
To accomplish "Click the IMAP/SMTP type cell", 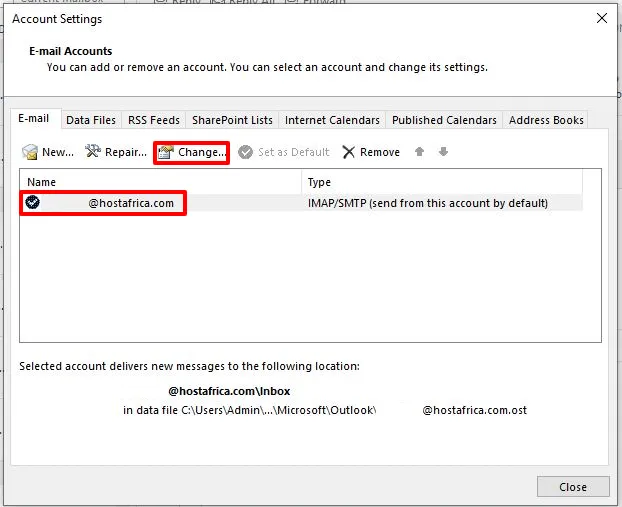I will [428, 203].
